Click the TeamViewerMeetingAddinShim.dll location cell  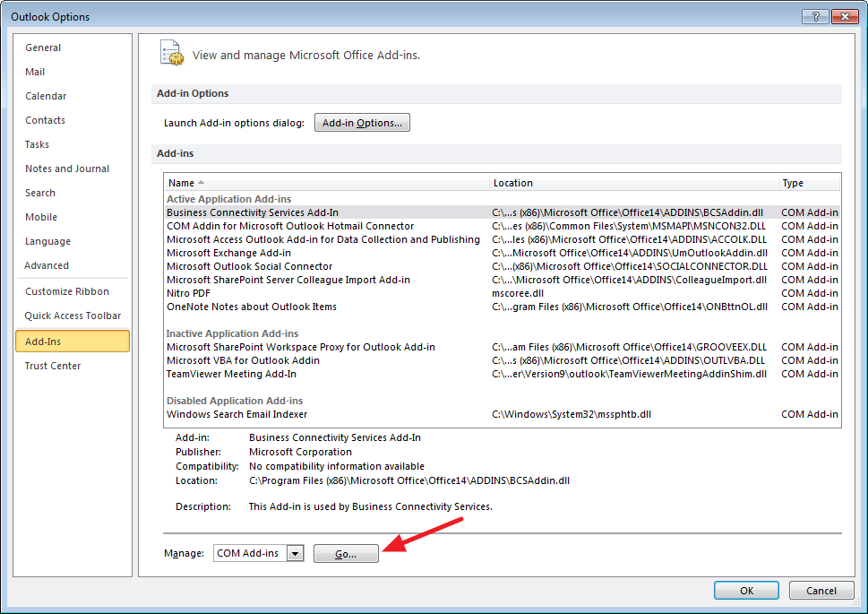click(630, 374)
